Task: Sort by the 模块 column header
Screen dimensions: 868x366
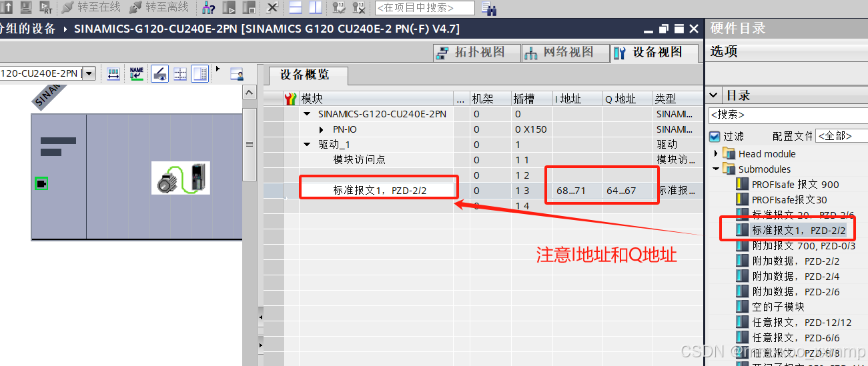Action: point(376,99)
